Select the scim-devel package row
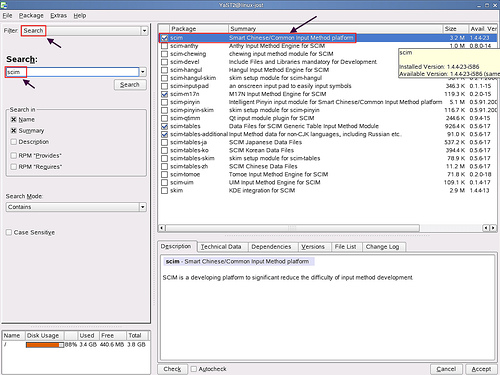This screenshot has height=375, width=500. pyautogui.click(x=328, y=62)
